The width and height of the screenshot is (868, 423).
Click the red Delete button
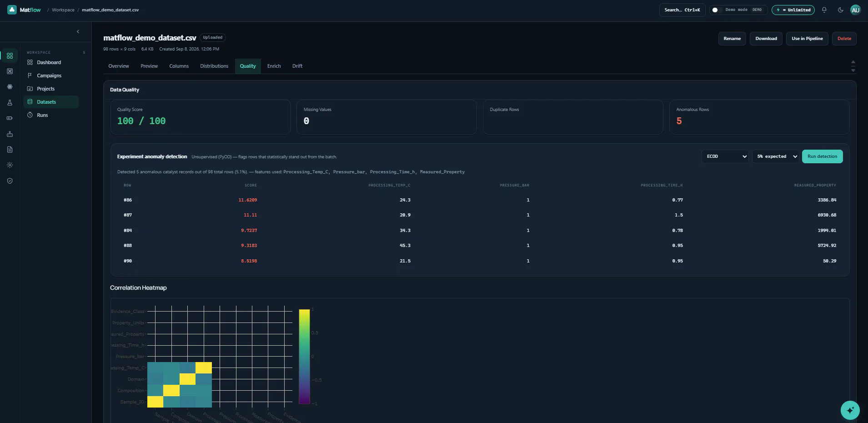point(844,39)
